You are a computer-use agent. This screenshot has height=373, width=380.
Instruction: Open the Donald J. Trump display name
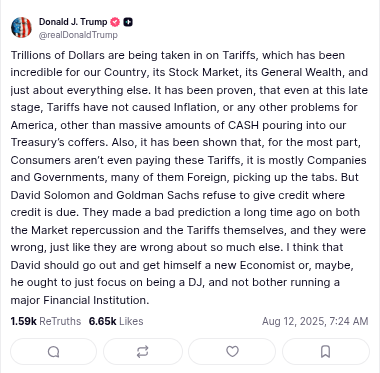pos(73,22)
